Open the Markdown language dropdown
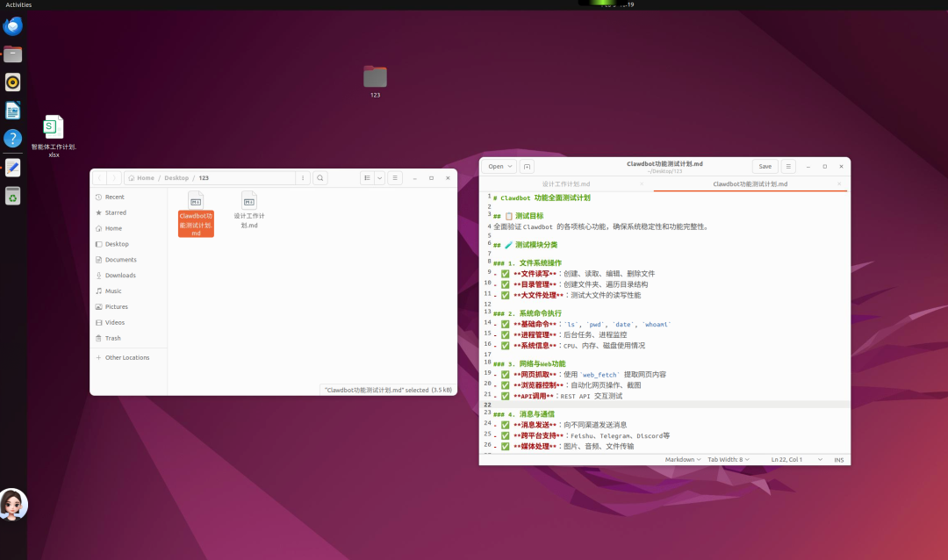Viewport: 948px width, 560px height. pyautogui.click(x=683, y=460)
